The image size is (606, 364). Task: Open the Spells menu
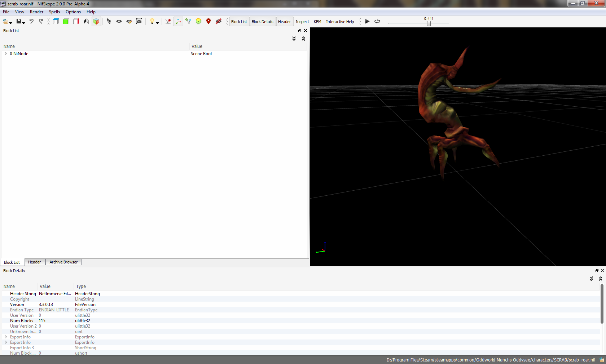(54, 12)
